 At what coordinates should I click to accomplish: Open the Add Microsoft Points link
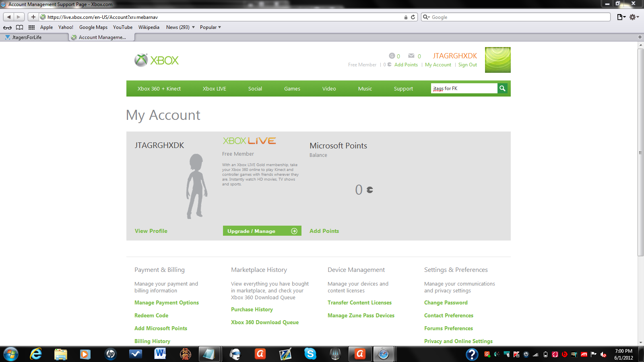click(x=161, y=328)
